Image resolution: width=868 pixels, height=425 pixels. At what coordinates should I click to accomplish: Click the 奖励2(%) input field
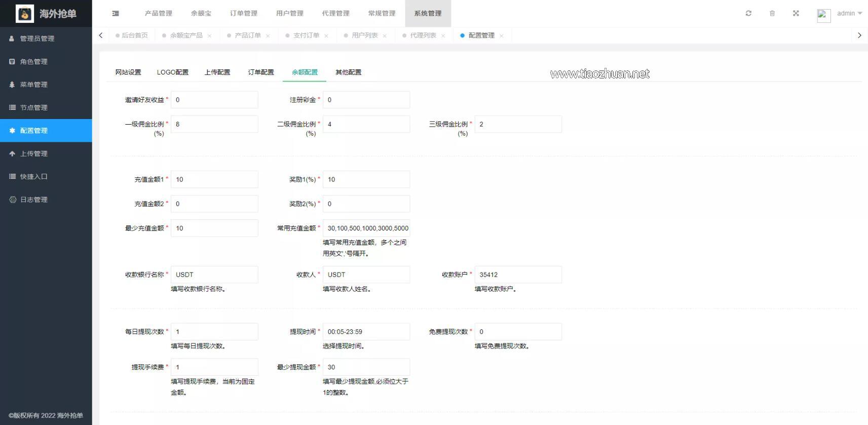click(x=366, y=204)
